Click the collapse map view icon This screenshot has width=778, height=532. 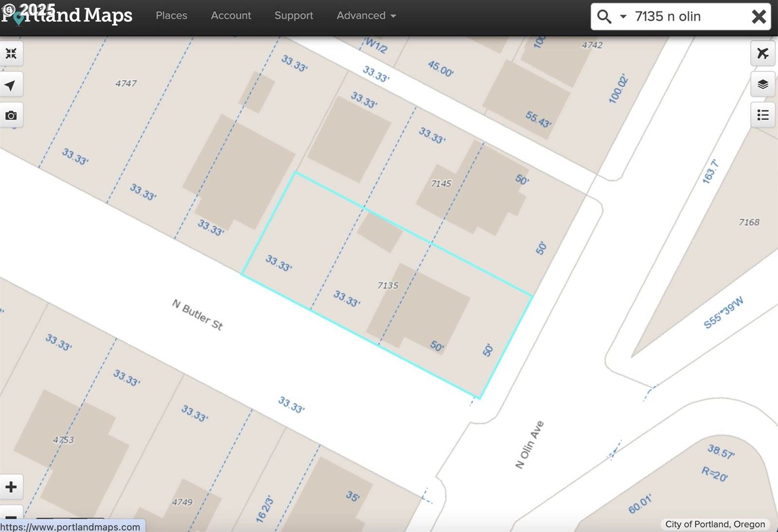tap(11, 53)
